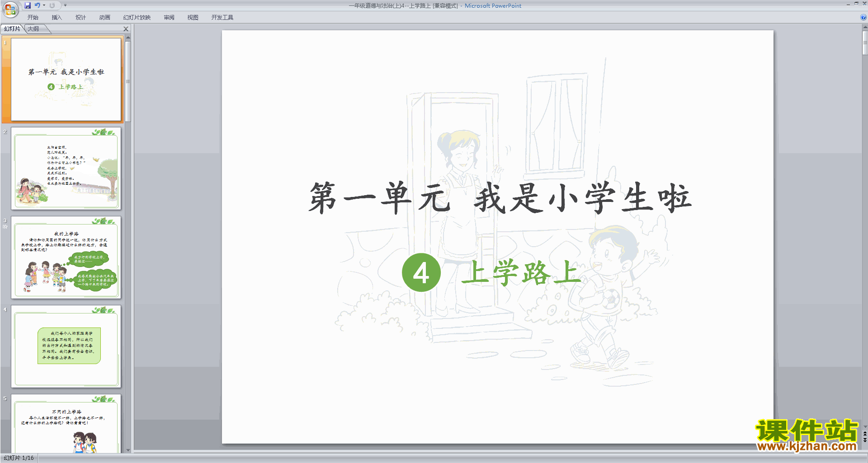The width and height of the screenshot is (868, 463).
Task: Select slide 4 thumbnail with the green text box
Action: tap(66, 346)
